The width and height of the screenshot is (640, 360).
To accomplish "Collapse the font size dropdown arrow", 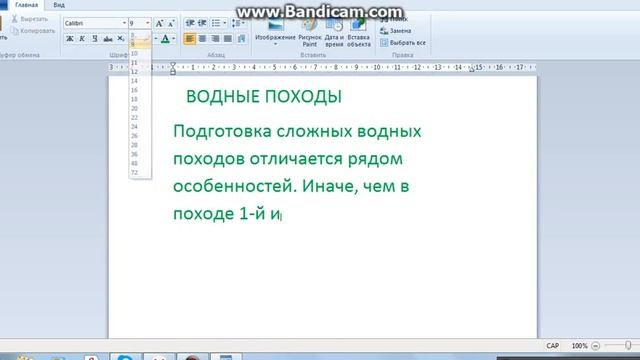I will click(148, 23).
